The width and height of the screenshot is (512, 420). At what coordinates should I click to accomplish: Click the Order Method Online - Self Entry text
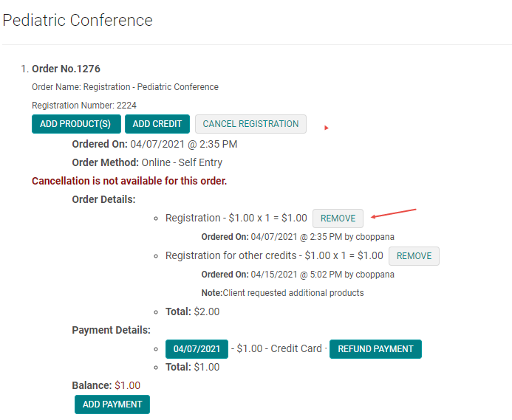pyautogui.click(x=147, y=162)
